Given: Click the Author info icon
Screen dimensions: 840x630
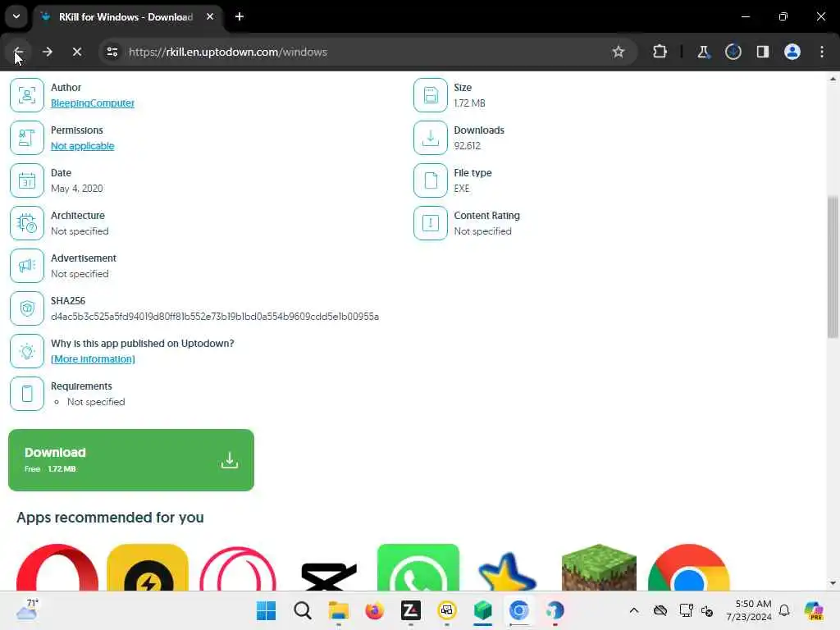Looking at the screenshot, I should 27,95.
